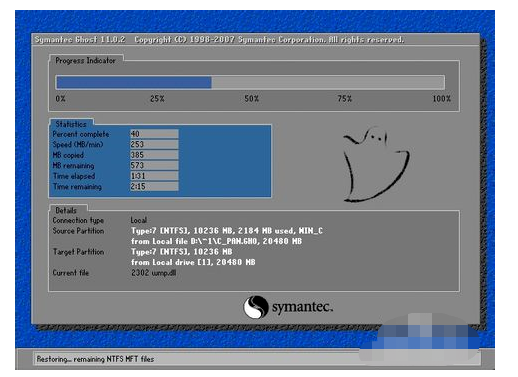Screen dimensions: 518x377
Task: Click the Details panel label
Action: point(66,210)
